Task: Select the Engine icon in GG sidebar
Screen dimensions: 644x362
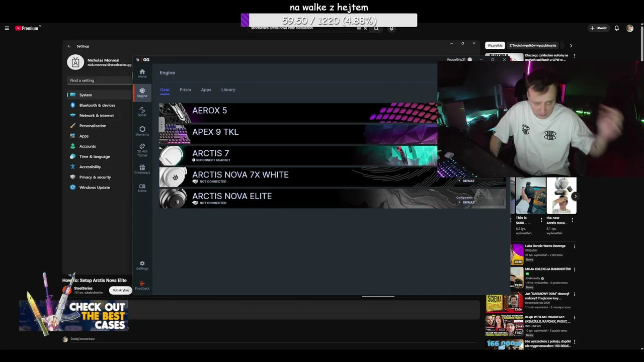Action: 142,93
